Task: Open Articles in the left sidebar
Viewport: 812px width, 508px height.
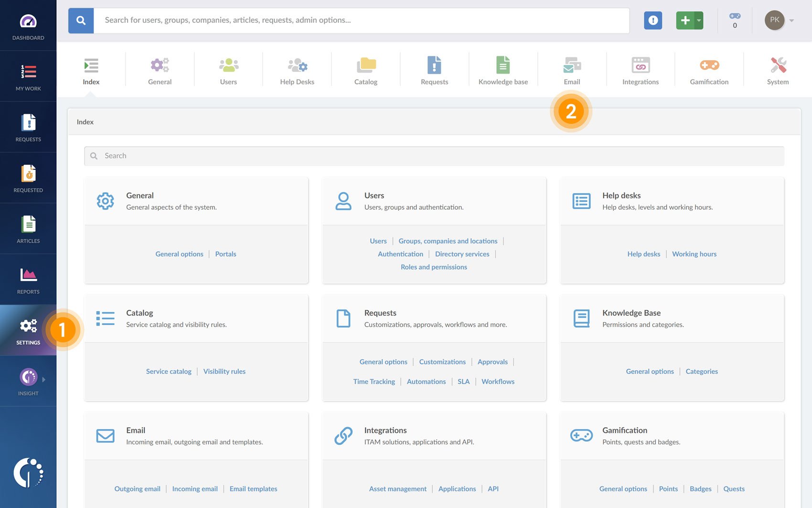Action: 28,229
